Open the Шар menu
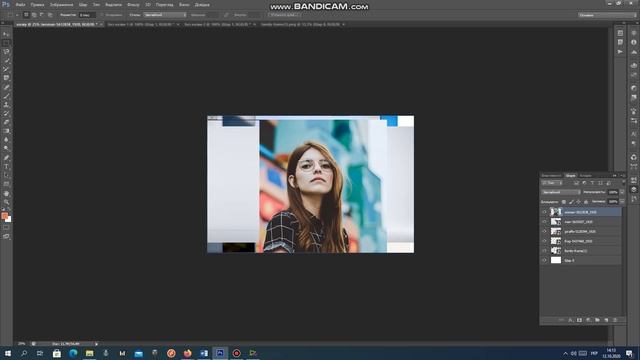Viewport: 640px width, 360px height. (83, 4)
